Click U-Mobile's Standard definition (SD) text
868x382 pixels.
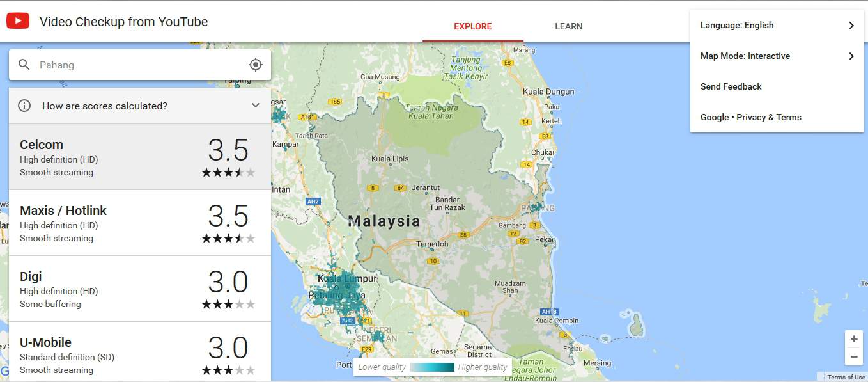(x=67, y=357)
